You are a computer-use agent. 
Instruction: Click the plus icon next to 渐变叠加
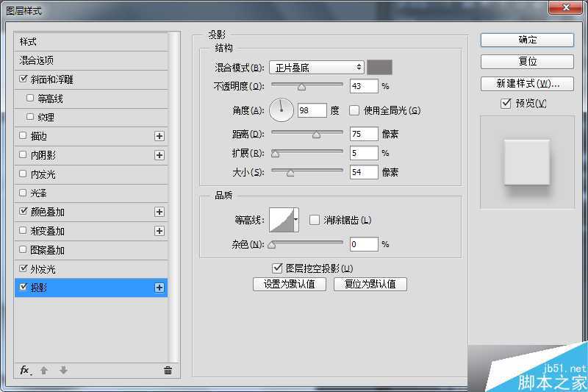[159, 231]
